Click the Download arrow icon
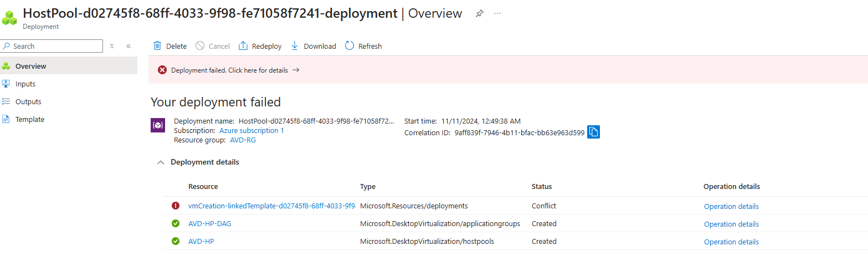Viewport: 868px width, 276px height. (x=295, y=45)
